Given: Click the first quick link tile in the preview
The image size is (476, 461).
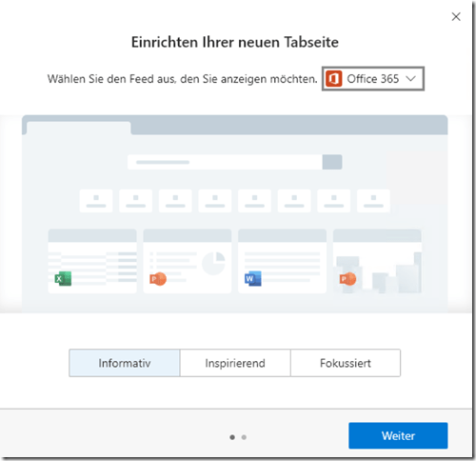Looking at the screenshot, I should coord(96,201).
